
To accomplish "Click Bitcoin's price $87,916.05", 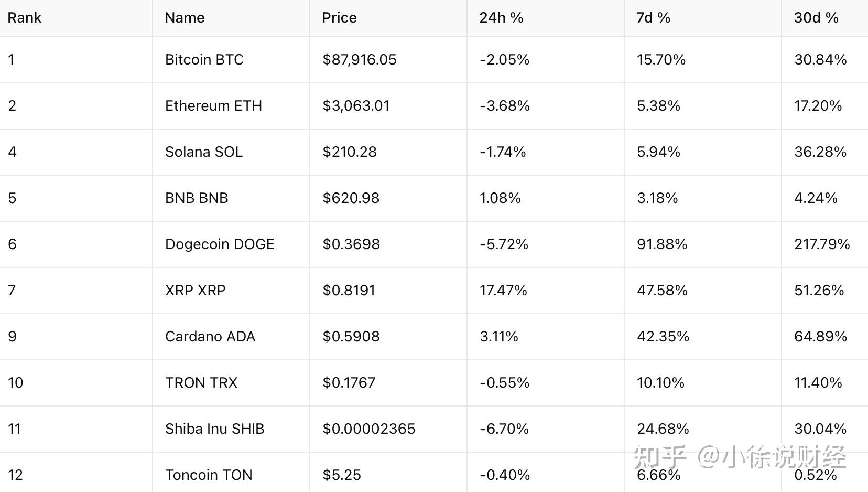I will click(x=360, y=60).
